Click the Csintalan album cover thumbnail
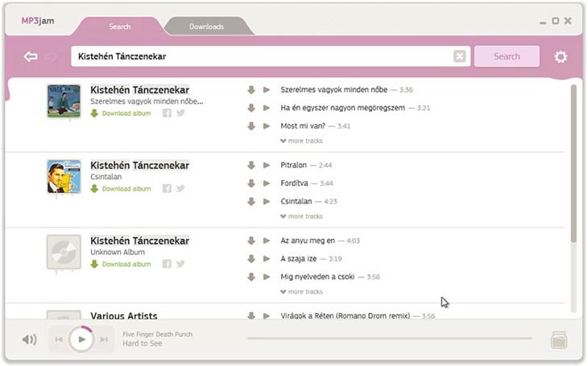Screen dimensions: 588x366 point(64,176)
